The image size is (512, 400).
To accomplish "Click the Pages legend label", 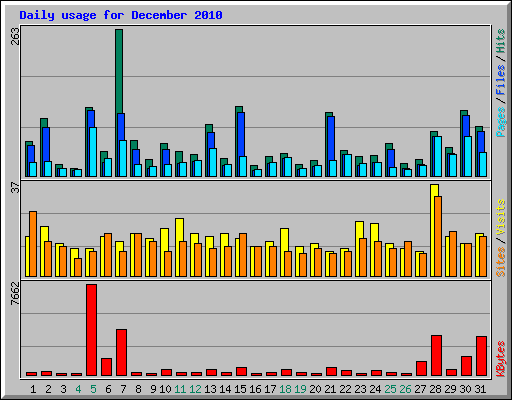I will (501, 122).
